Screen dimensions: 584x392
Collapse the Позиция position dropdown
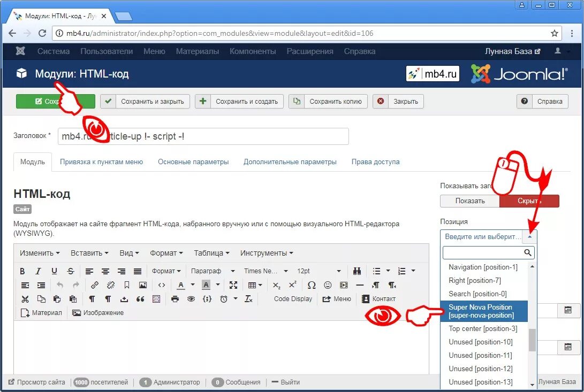(x=529, y=237)
